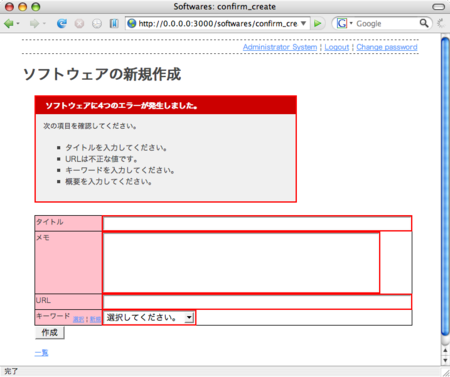Click the error text キーワードを入力してください。
Screen dimensions: 450x377
(x=120, y=170)
